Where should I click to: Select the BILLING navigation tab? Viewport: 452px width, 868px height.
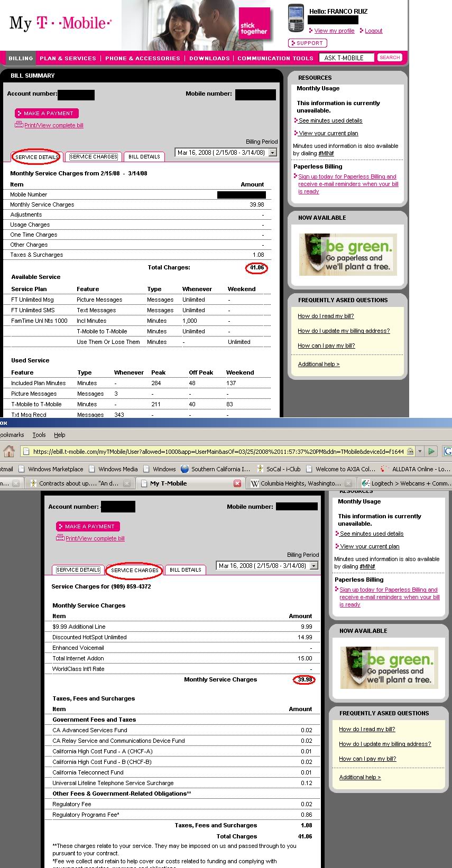click(x=21, y=58)
